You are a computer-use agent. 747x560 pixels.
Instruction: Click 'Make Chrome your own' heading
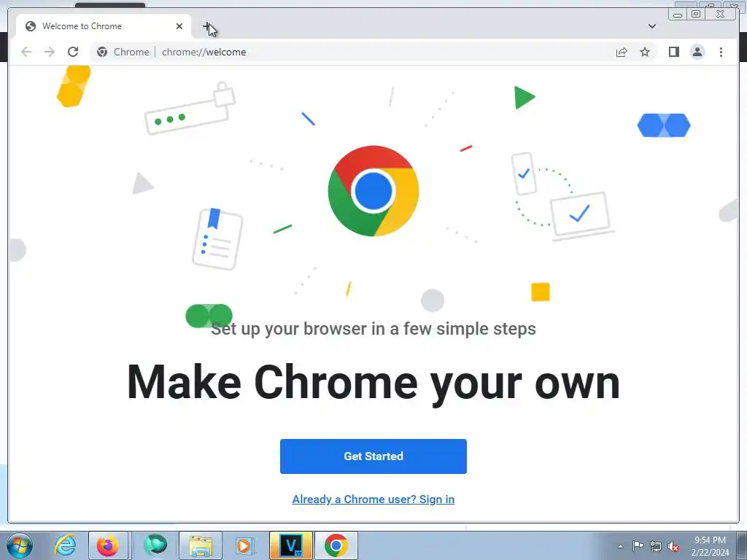coord(373,383)
